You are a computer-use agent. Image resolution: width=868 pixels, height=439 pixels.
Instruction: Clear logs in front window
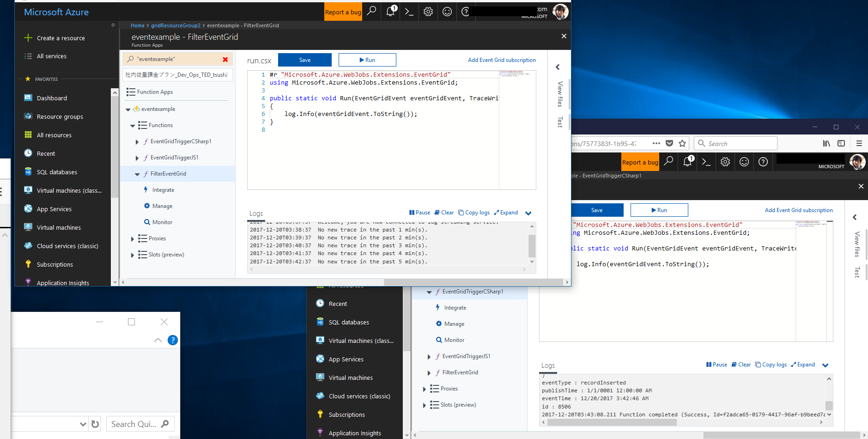(444, 213)
